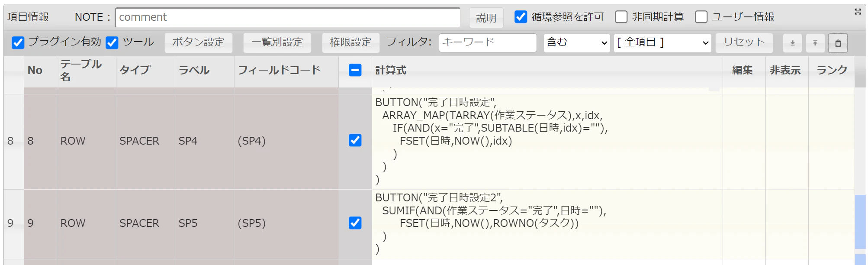
Task: Click the No column header
Action: (x=40, y=72)
